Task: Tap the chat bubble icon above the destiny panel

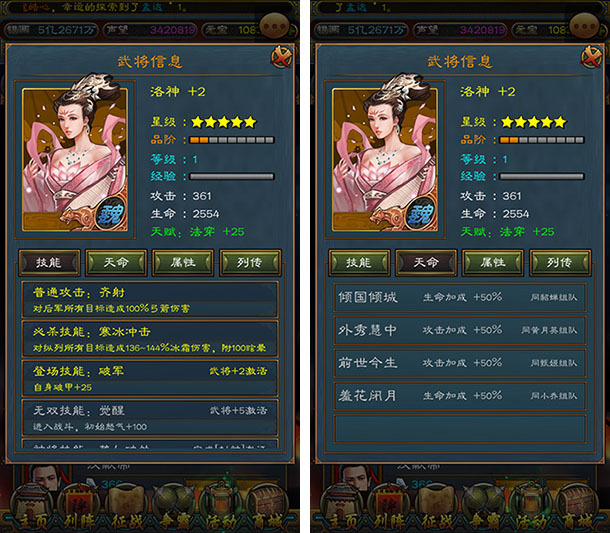Action: point(585,26)
